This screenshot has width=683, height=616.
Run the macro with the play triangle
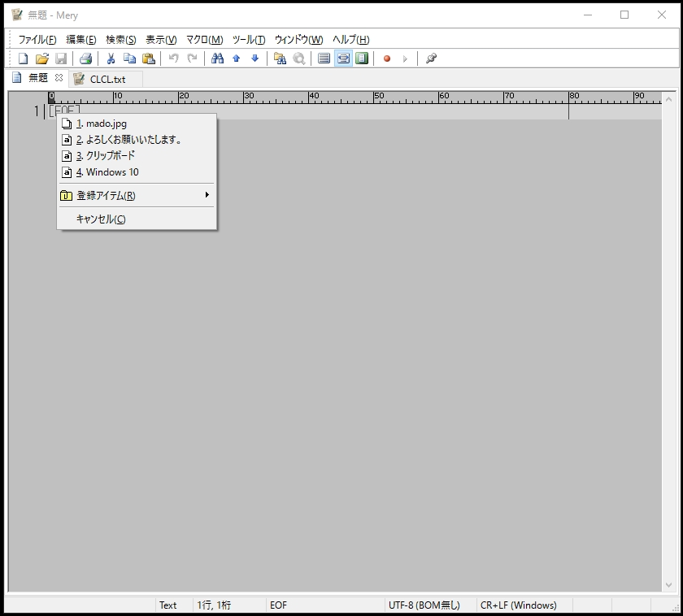click(x=405, y=59)
